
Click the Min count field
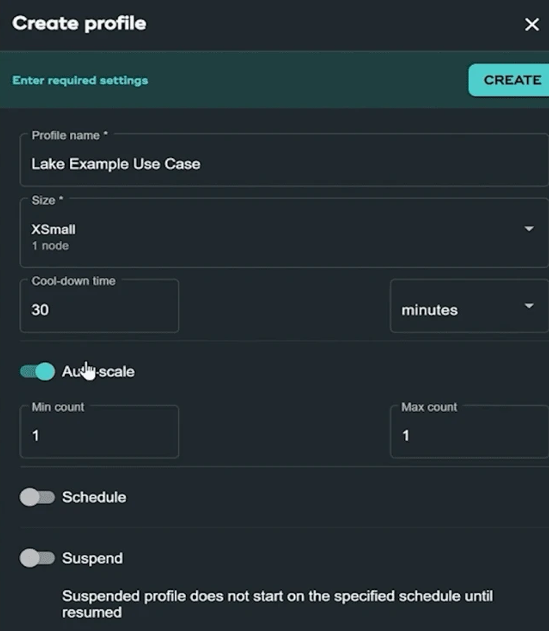(x=99, y=432)
